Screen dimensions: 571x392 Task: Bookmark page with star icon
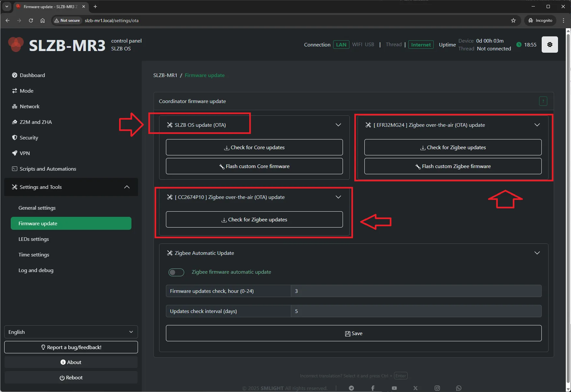(513, 20)
